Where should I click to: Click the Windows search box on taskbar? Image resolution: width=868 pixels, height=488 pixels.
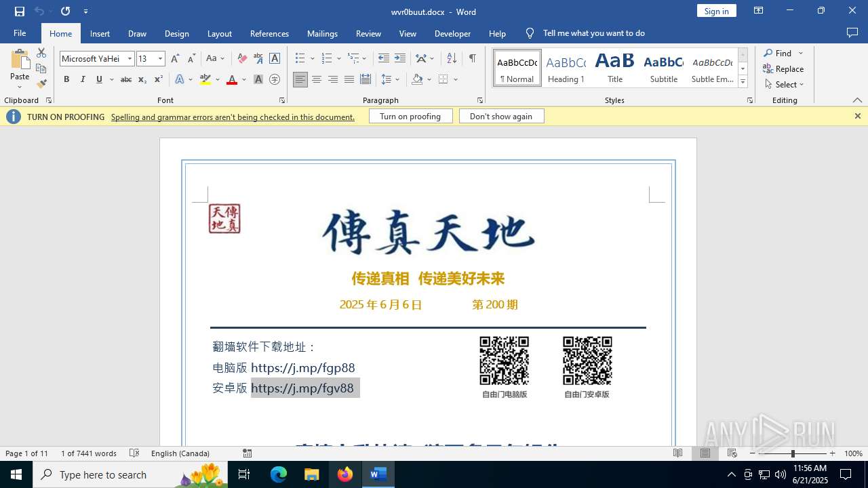click(130, 474)
